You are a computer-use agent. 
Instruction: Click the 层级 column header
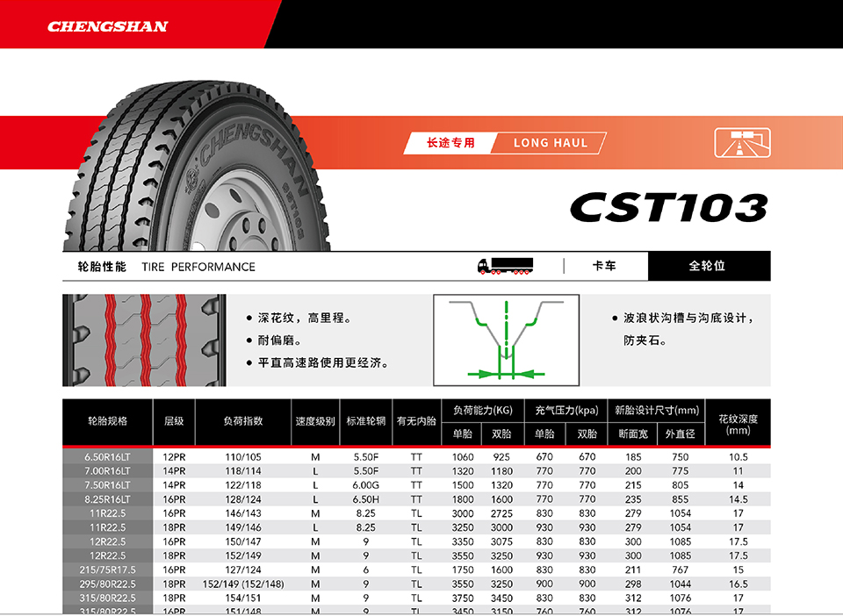(174, 421)
